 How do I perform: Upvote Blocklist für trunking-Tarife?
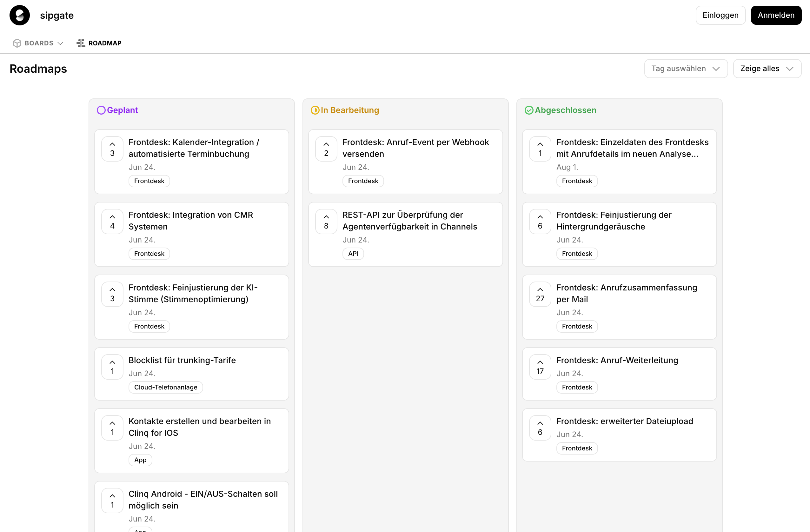pyautogui.click(x=112, y=367)
